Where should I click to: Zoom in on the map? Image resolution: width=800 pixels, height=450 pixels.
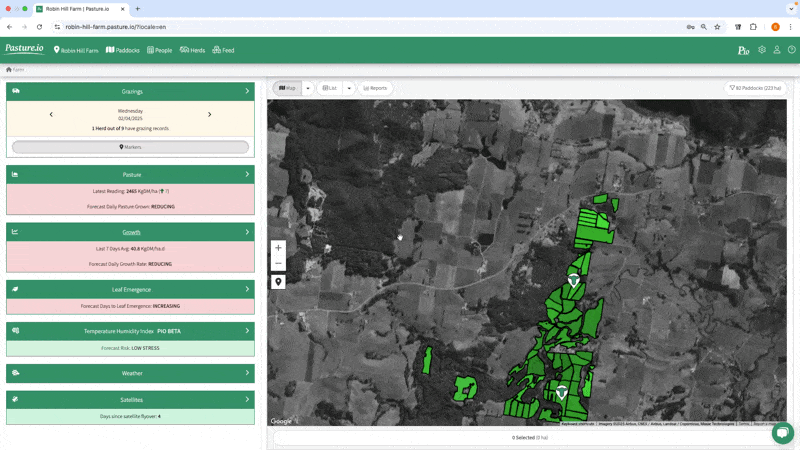pyautogui.click(x=278, y=247)
